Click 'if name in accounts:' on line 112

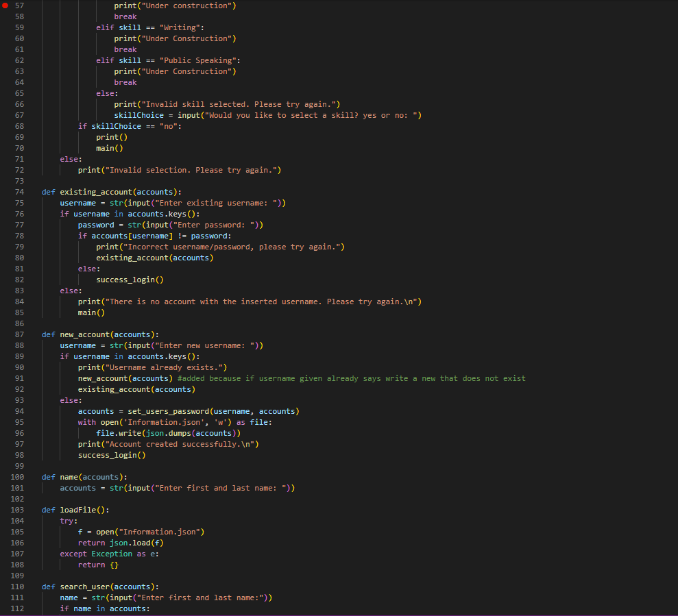[x=105, y=609]
